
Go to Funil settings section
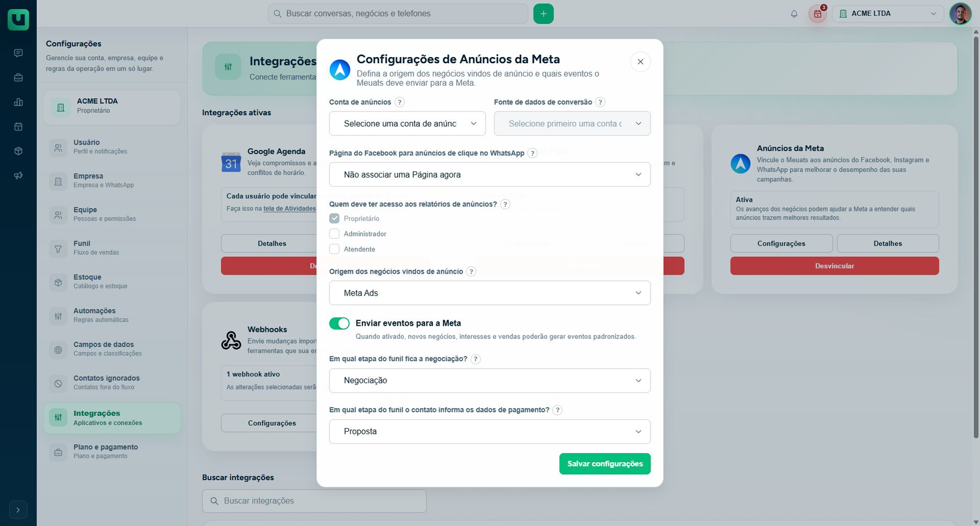[112, 248]
